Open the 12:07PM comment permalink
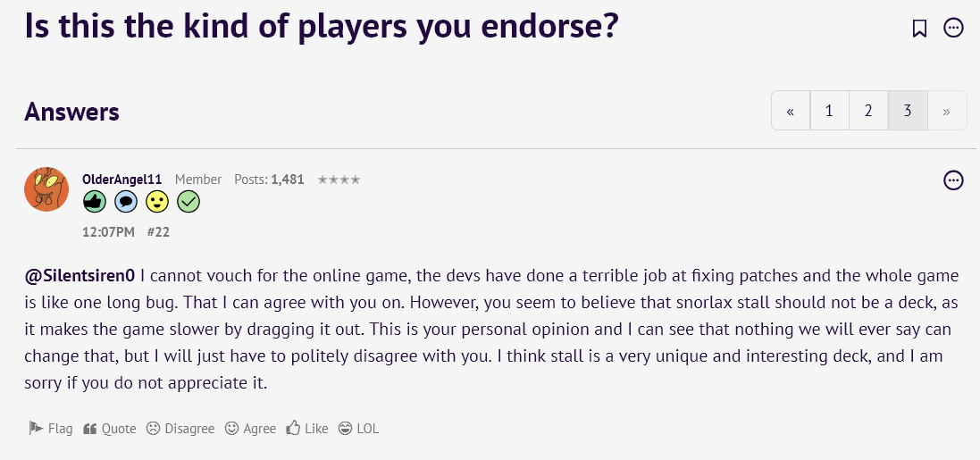 tap(108, 232)
